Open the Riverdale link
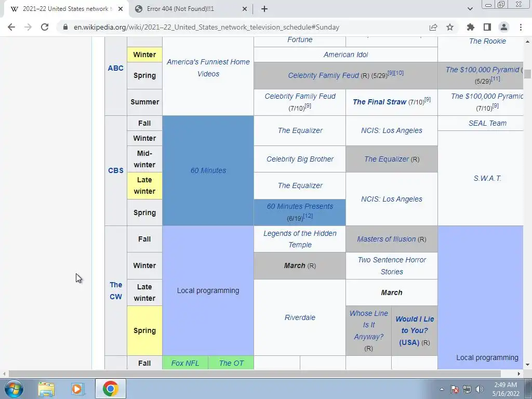 pos(300,317)
